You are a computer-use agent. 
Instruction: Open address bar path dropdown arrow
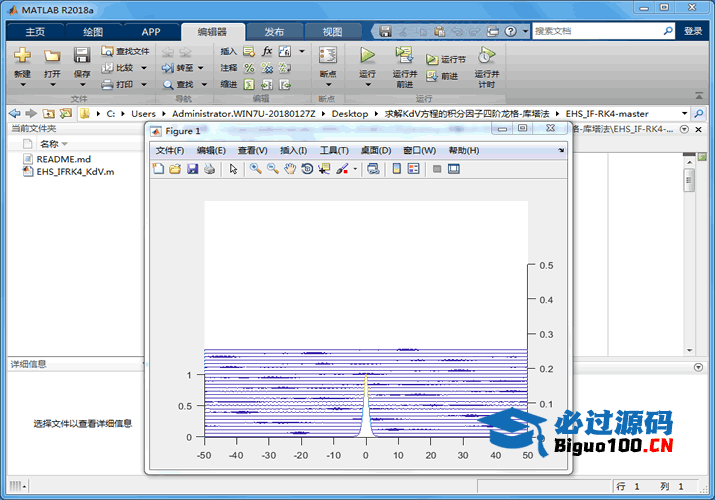684,113
